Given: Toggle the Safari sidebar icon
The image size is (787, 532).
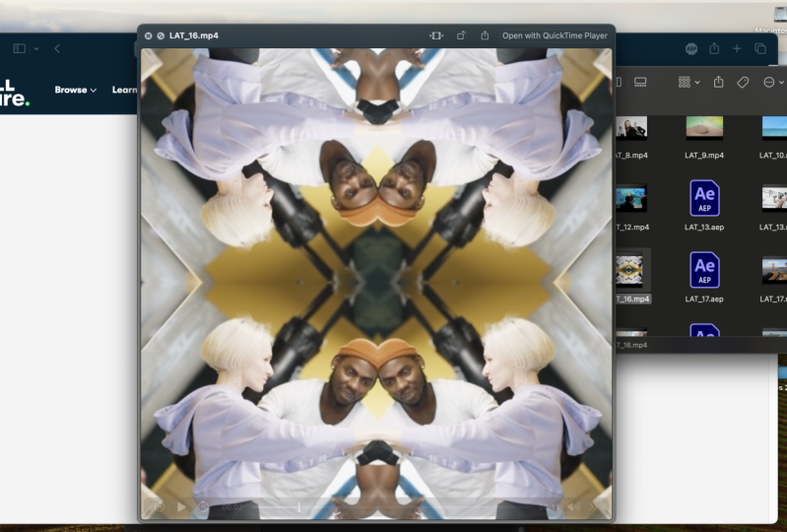Looking at the screenshot, I should 19,48.
